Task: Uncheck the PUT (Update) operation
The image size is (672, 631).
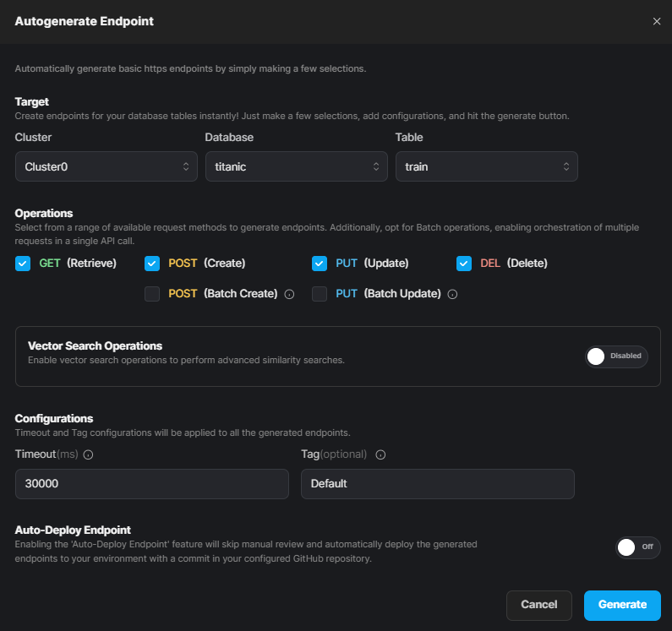Action: click(x=320, y=264)
